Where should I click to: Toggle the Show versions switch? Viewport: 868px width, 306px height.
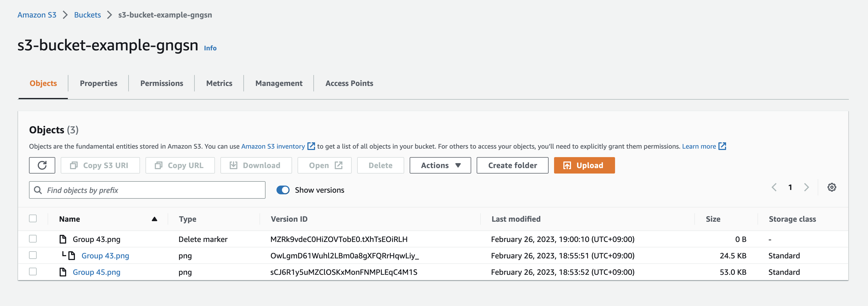(283, 190)
